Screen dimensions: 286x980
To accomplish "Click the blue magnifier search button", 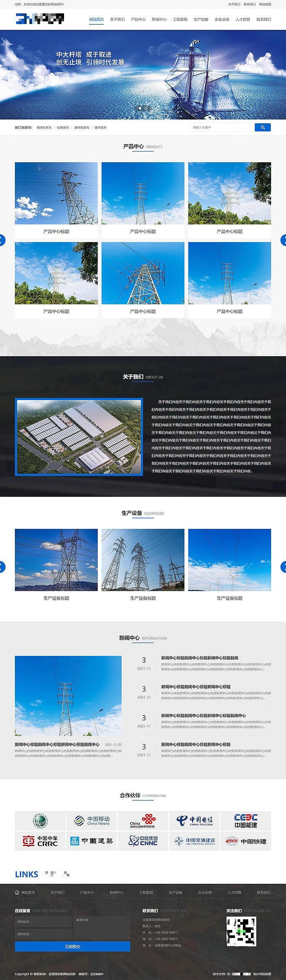I will pos(262,128).
